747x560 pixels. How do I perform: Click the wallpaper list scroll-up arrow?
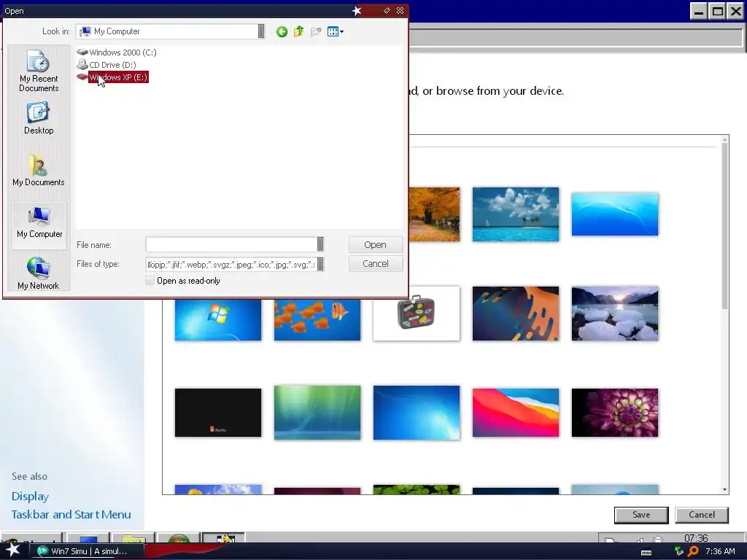724,140
